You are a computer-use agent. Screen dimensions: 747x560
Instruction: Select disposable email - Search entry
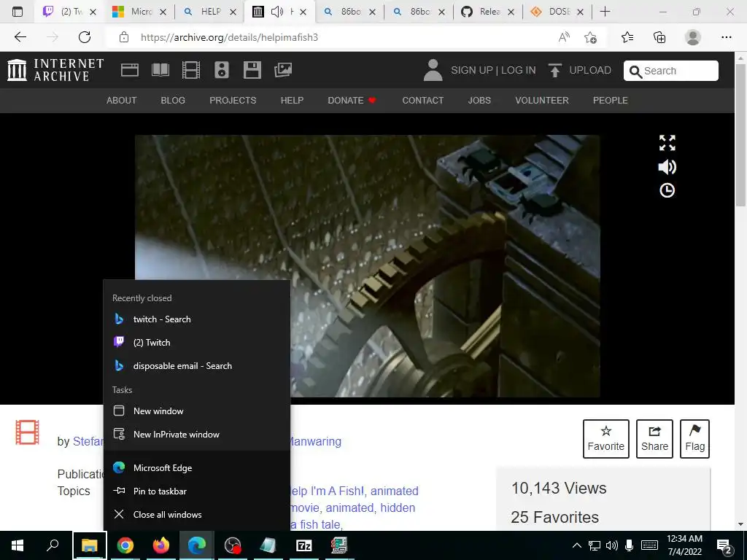[197, 366]
